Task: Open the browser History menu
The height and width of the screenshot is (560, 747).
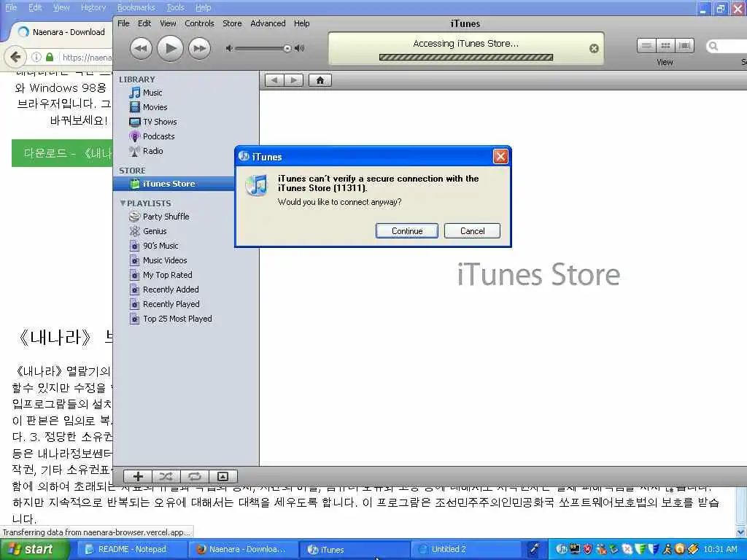Action: pyautogui.click(x=93, y=7)
